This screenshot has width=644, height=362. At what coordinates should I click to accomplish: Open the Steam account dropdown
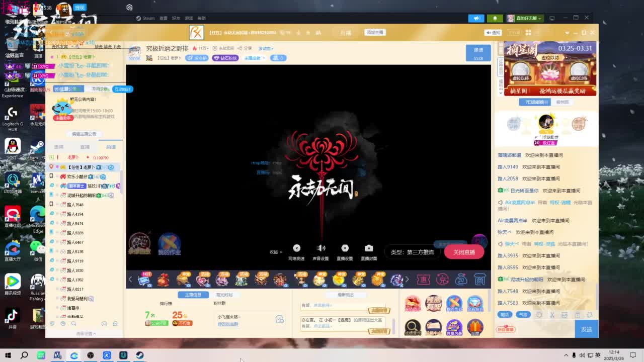[x=525, y=18]
